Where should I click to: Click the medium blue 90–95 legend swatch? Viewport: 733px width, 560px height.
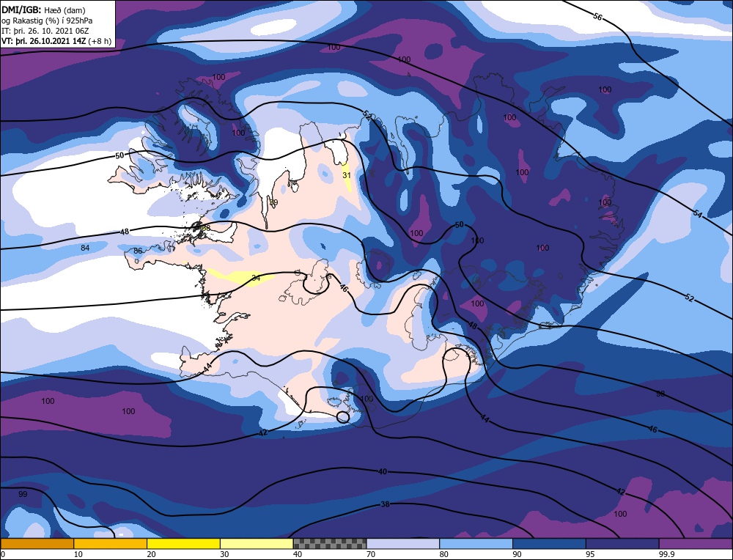pyautogui.click(x=549, y=543)
